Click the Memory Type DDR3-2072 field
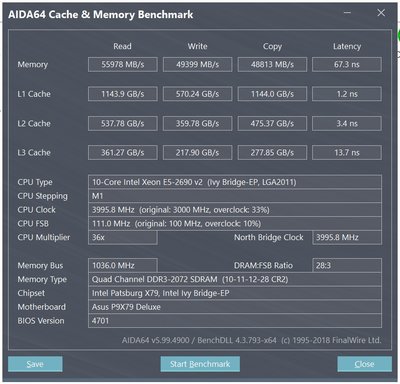This screenshot has width=400, height=384. (x=235, y=279)
